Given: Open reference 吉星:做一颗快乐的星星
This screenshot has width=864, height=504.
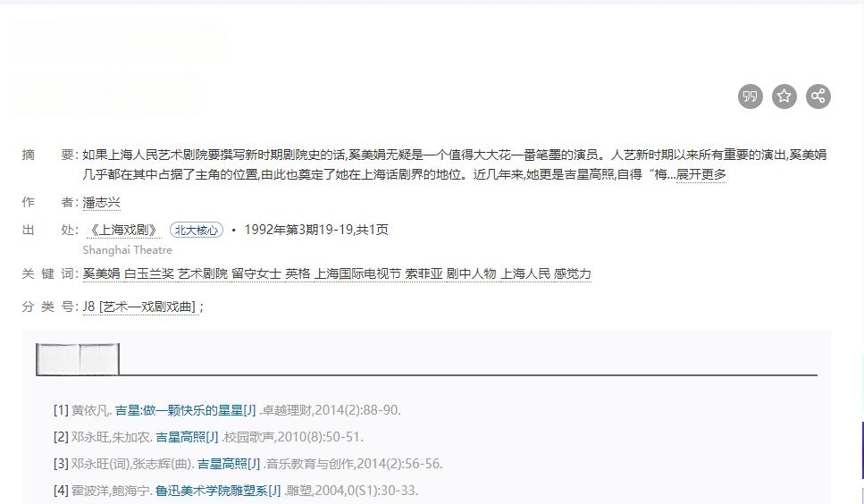Looking at the screenshot, I should [186, 410].
